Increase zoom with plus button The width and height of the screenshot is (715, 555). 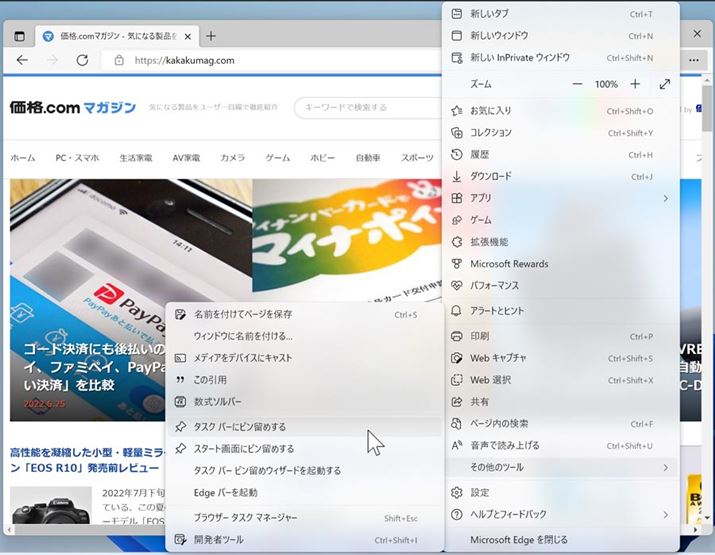635,84
